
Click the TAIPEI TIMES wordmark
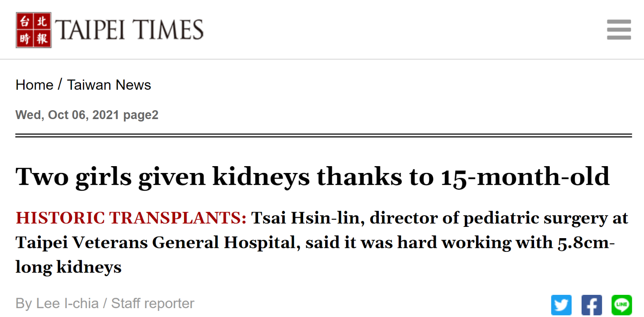[129, 30]
